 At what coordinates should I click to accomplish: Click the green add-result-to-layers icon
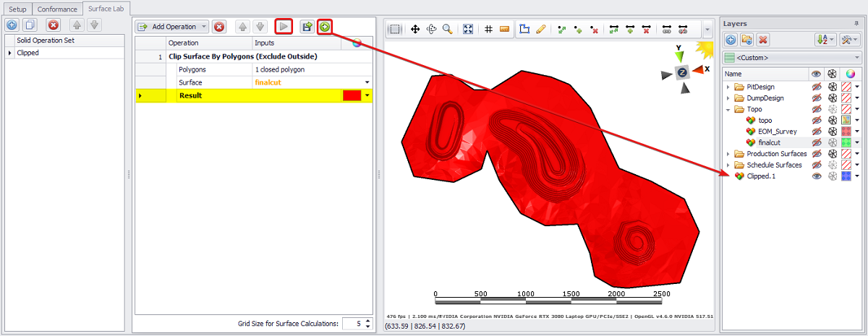[325, 27]
